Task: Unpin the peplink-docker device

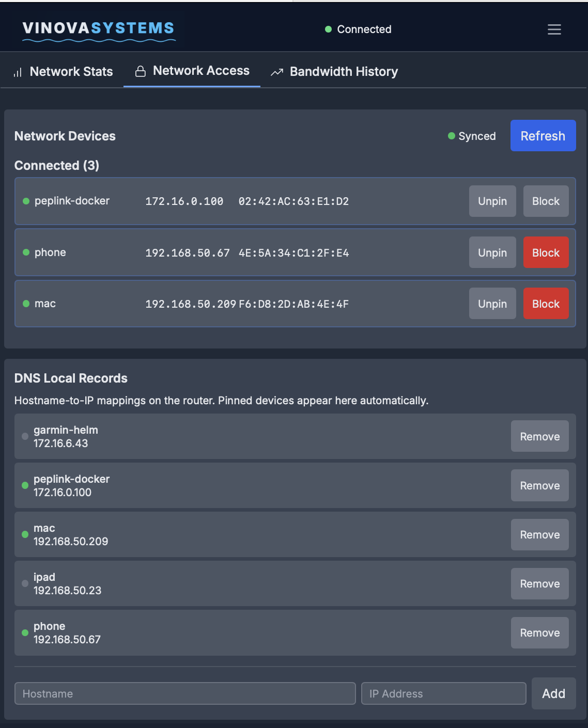Action: (x=492, y=201)
